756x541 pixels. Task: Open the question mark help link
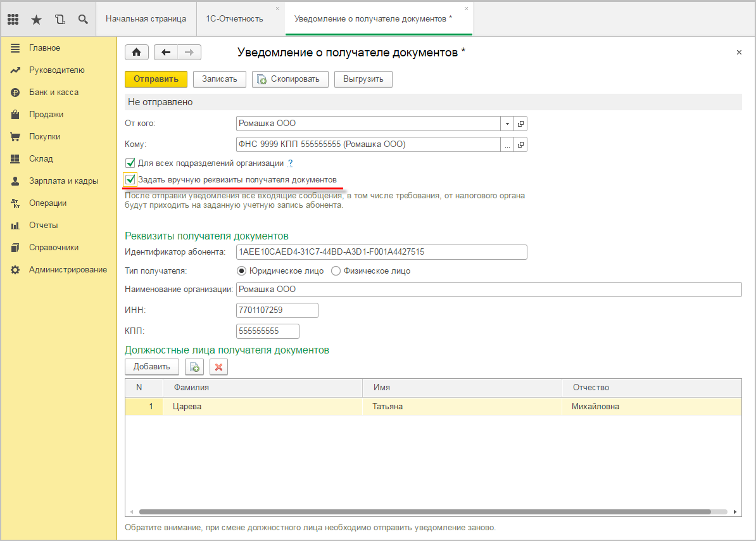(290, 163)
